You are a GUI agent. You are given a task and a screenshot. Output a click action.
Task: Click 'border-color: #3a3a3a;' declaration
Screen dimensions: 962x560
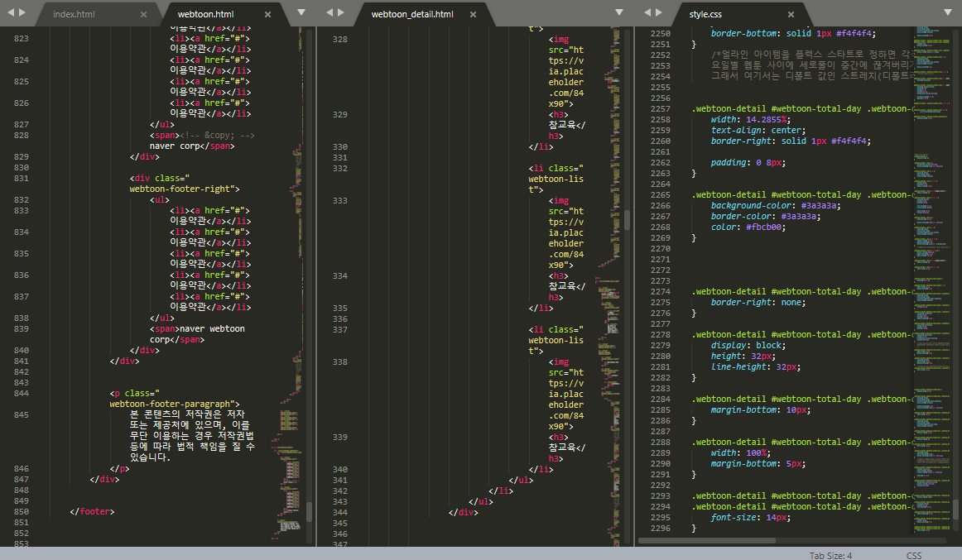[x=766, y=216]
